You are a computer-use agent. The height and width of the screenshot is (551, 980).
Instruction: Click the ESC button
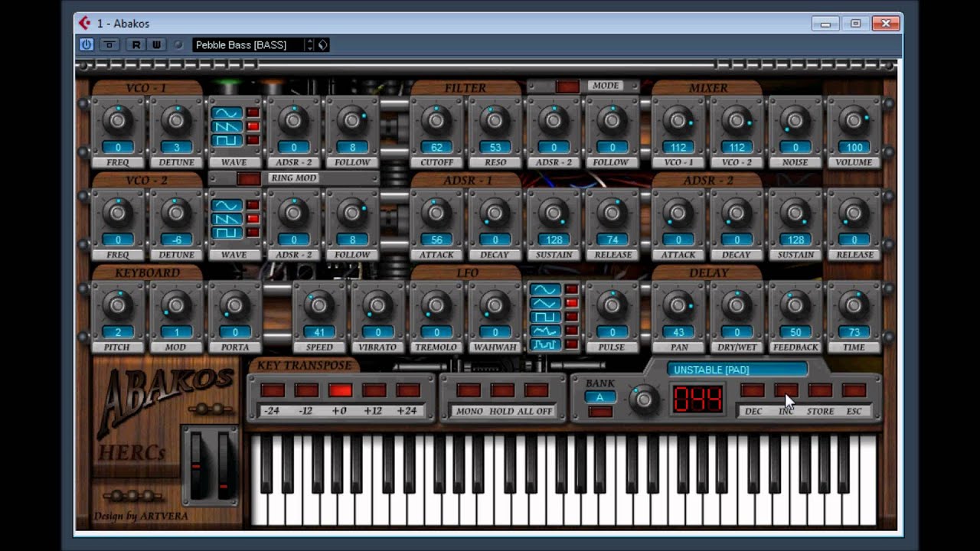tap(854, 390)
